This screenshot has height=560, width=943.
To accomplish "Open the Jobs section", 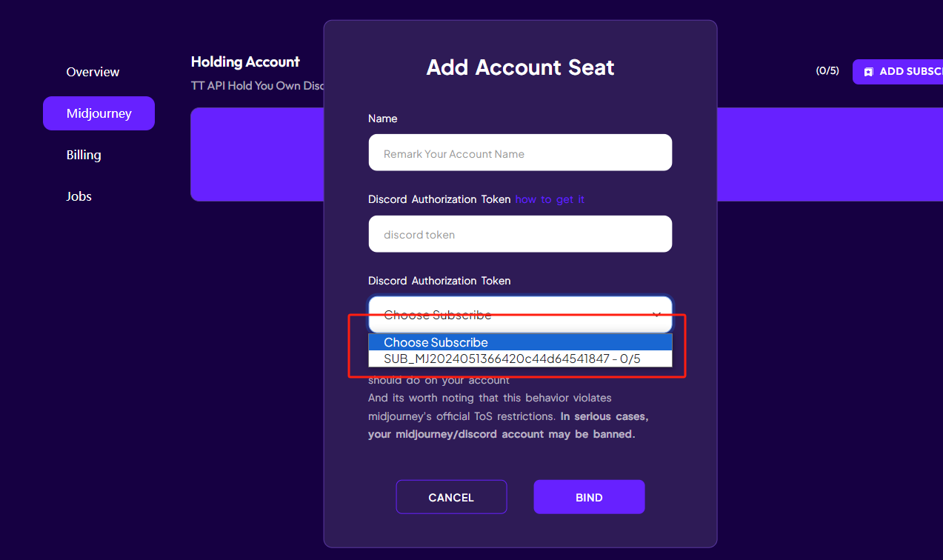I will point(78,196).
